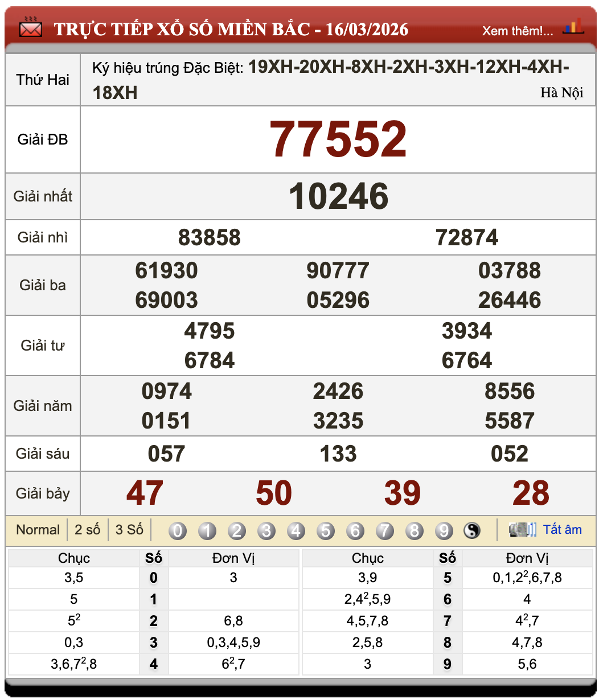
Task: Mute sound with Tắt âm link
Action: coord(562,530)
